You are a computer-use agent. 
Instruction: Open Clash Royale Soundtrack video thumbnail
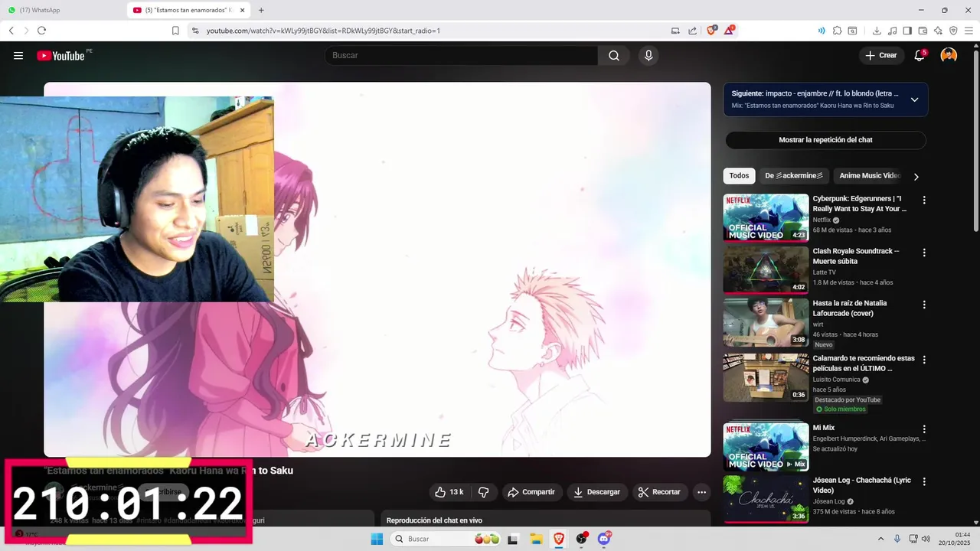pyautogui.click(x=766, y=269)
